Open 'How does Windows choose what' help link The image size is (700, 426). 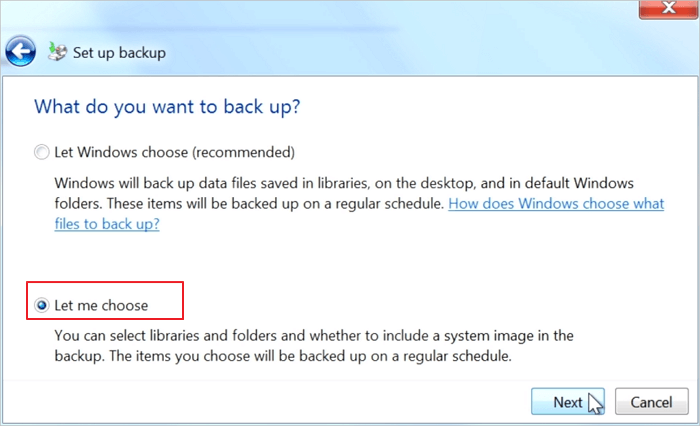coord(556,204)
